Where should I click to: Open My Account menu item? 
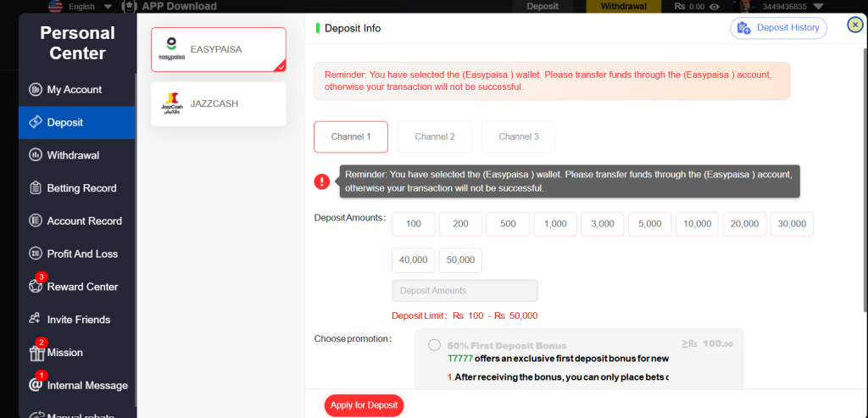pyautogui.click(x=77, y=89)
